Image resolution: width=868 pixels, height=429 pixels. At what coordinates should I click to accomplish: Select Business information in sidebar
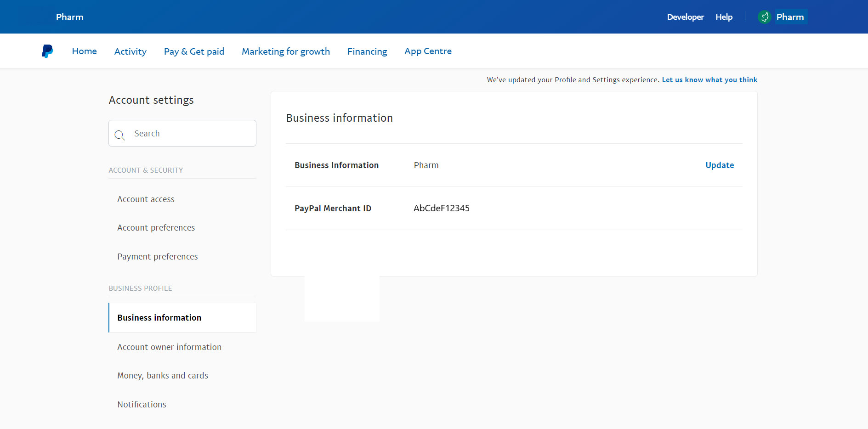pyautogui.click(x=182, y=317)
